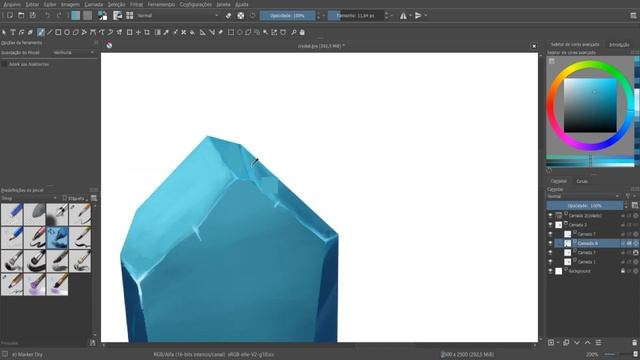Image resolution: width=640 pixels, height=360 pixels.
Task: Click the Redo arrow icon
Action: tap(59, 16)
